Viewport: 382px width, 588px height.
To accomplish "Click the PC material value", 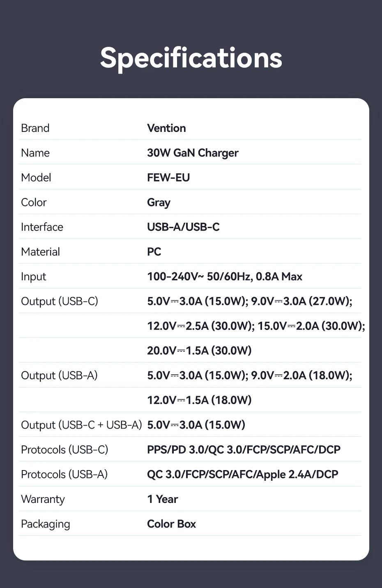I will click(154, 252).
